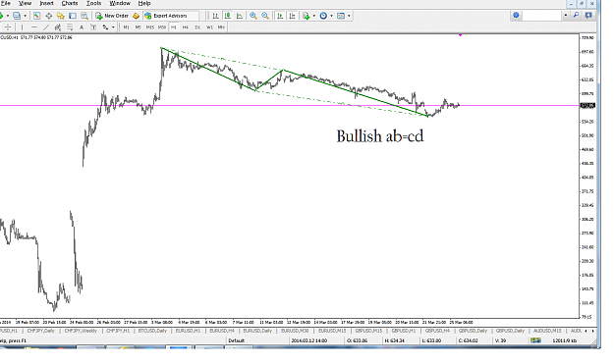Switch to candlestick chart display

[x=228, y=16]
